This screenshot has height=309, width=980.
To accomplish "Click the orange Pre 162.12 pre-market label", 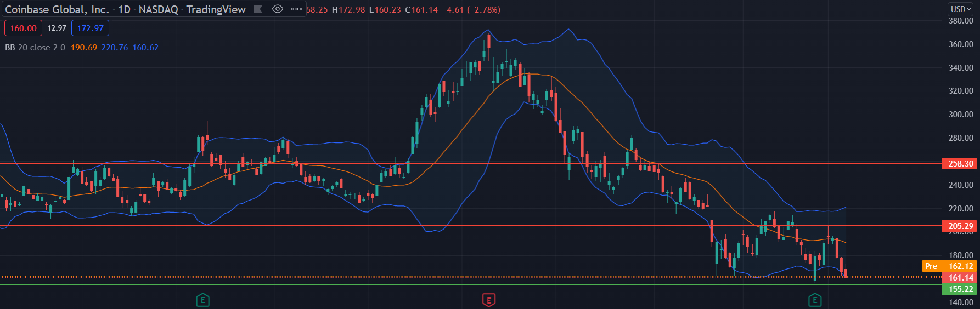I will (x=950, y=266).
